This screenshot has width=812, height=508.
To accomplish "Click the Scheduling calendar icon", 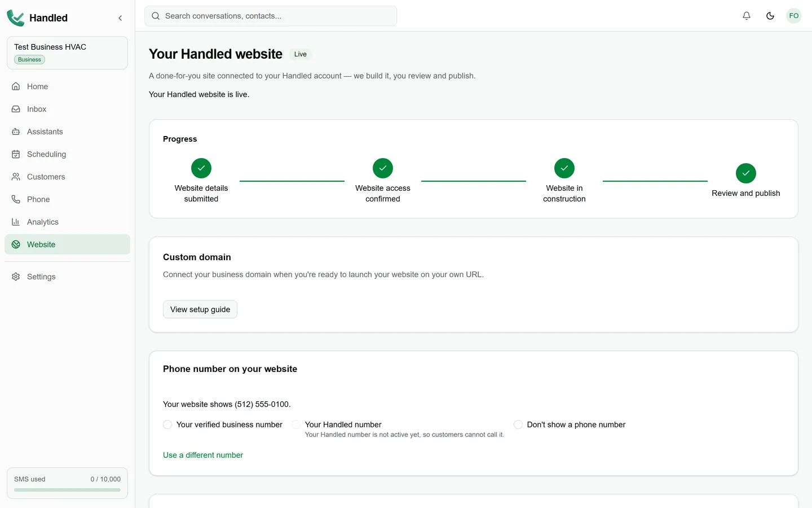I will 16,154.
